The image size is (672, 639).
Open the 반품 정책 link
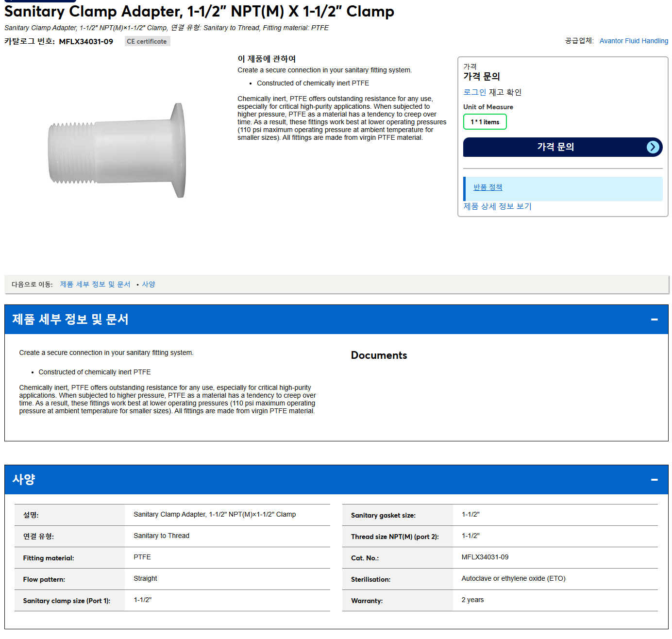click(487, 187)
